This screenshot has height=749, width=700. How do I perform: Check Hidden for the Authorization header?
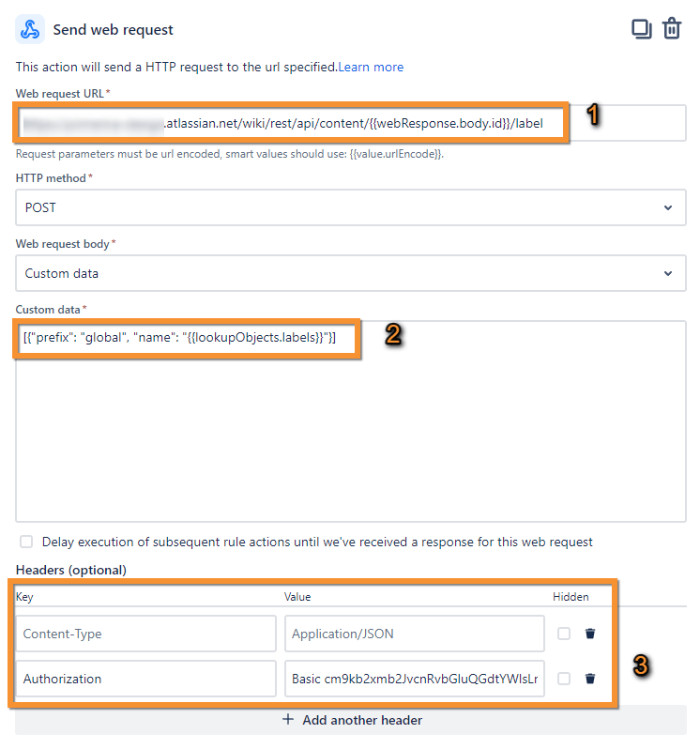(564, 679)
